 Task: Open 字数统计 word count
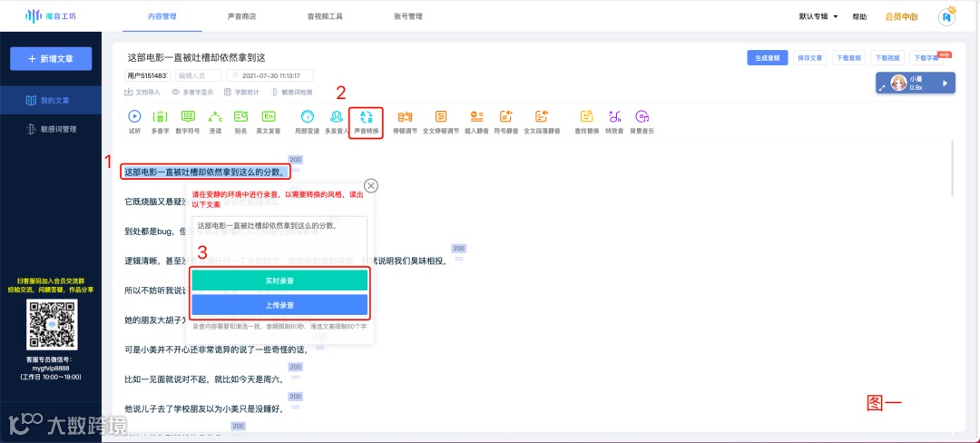[x=241, y=92]
